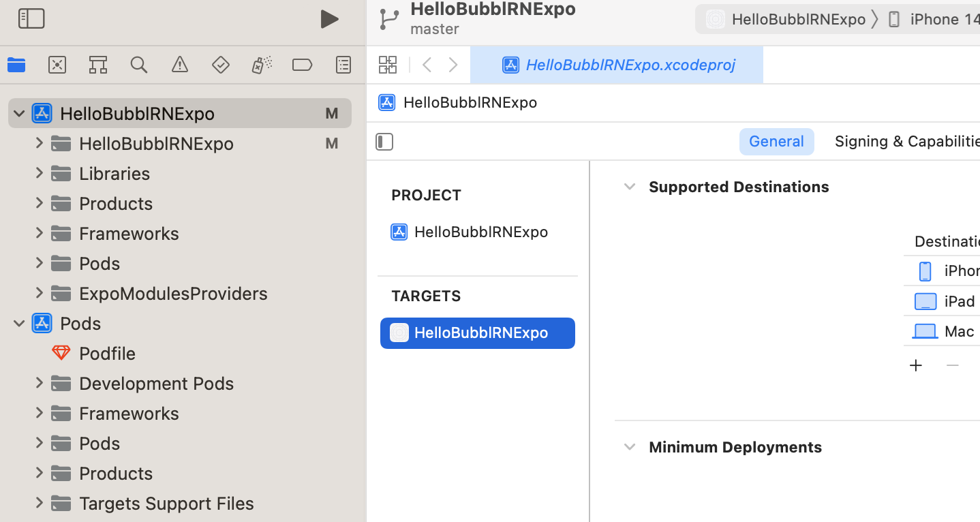Viewport: 980px width, 522px height.
Task: Expand the first Products folder
Action: click(39, 203)
